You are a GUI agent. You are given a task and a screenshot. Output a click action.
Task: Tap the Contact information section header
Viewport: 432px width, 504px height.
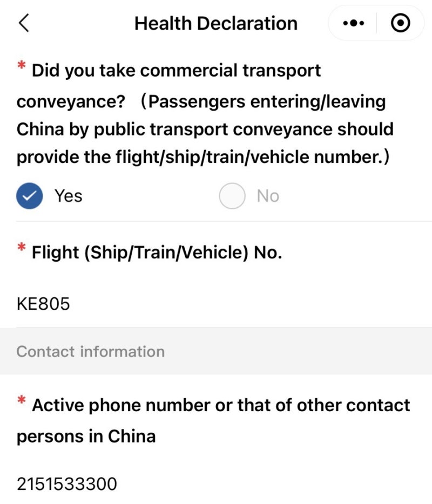point(90,351)
